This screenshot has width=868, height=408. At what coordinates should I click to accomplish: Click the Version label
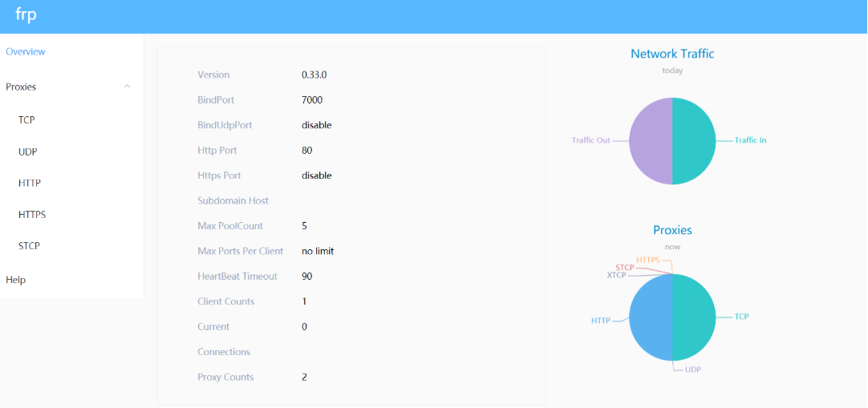pyautogui.click(x=213, y=75)
